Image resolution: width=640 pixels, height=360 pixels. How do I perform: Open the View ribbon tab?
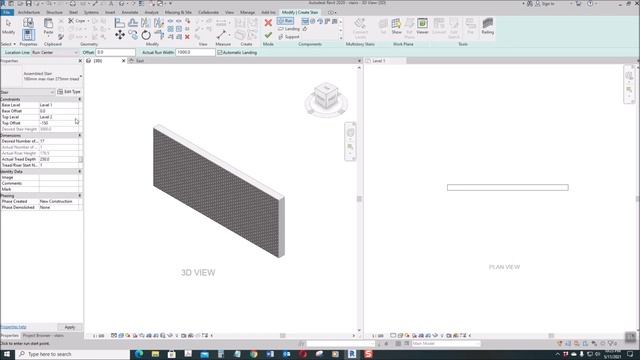[x=229, y=13]
